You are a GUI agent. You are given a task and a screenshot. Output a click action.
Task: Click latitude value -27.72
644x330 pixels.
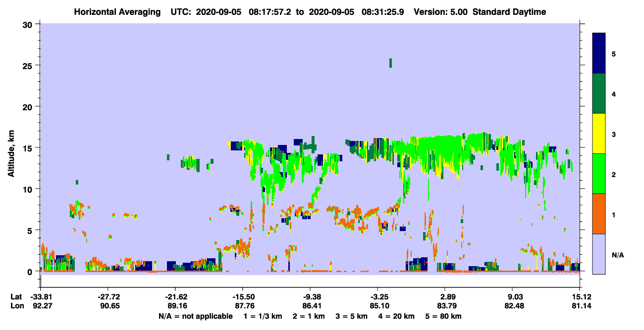tap(107, 297)
